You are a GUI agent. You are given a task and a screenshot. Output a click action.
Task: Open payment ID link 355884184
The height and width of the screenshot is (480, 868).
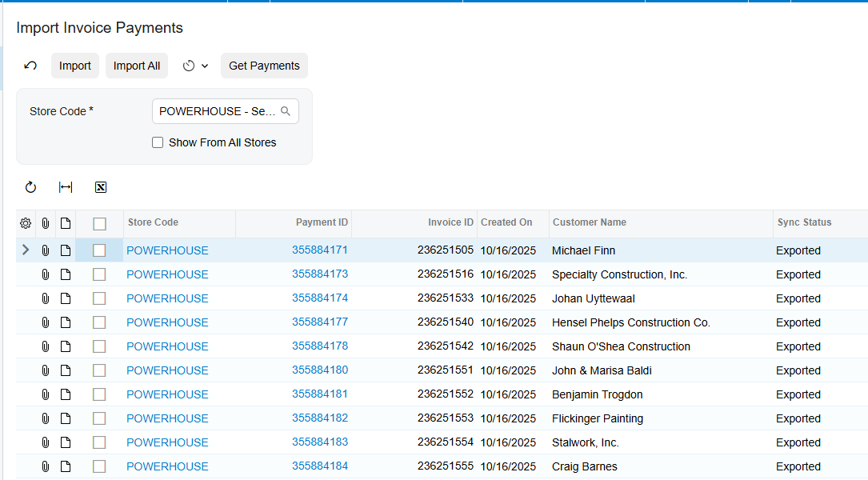click(x=320, y=466)
